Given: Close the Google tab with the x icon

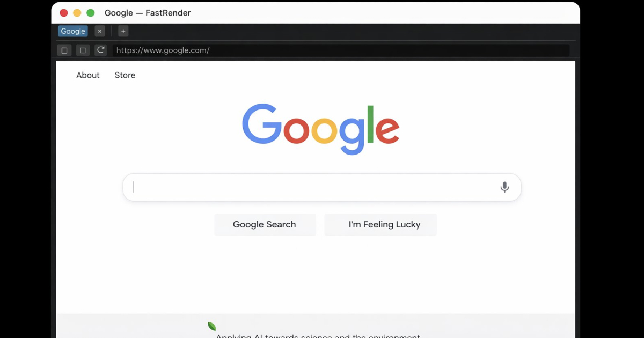Looking at the screenshot, I should 99,31.
